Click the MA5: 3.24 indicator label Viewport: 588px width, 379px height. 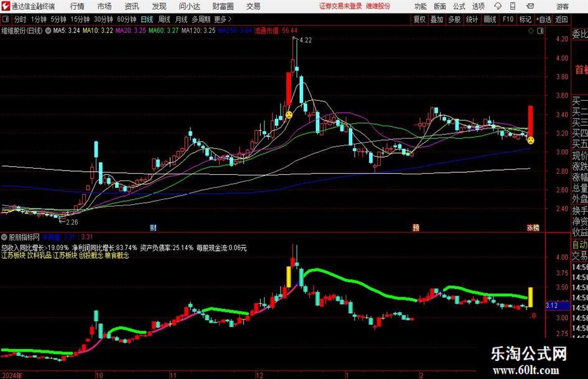point(67,30)
